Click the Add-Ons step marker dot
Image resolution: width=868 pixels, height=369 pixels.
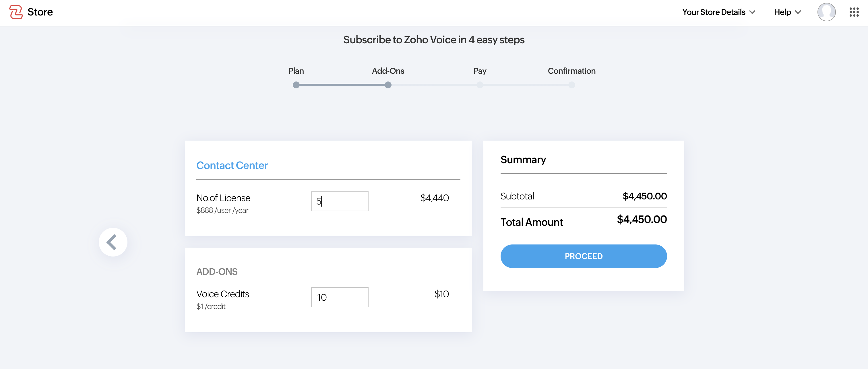tap(388, 85)
